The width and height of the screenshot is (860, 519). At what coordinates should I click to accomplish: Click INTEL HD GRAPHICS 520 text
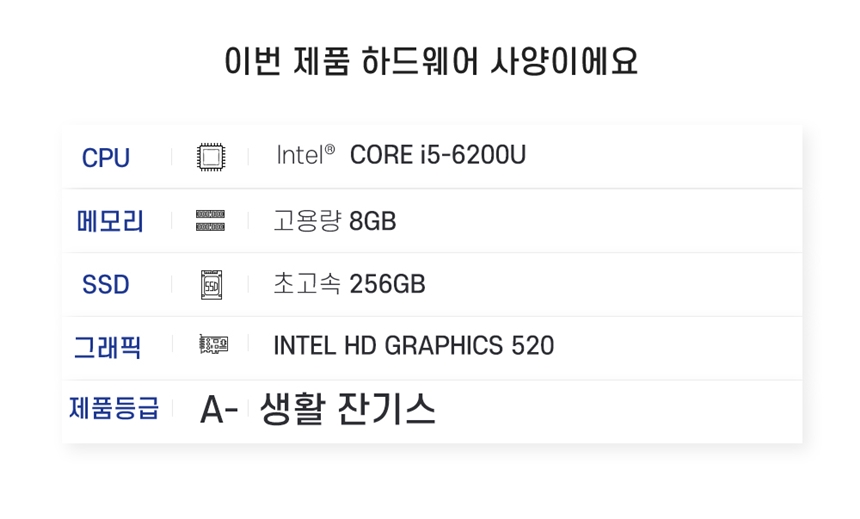(x=414, y=346)
